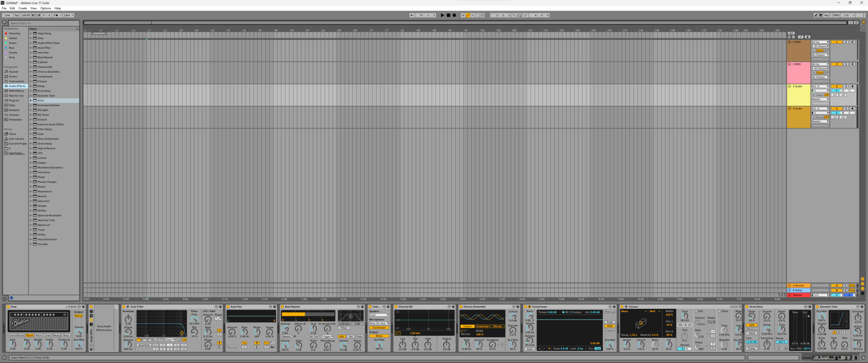The height and width of the screenshot is (363, 868).
Task: Toggle the Amp Mono output button
Action: pos(79,315)
